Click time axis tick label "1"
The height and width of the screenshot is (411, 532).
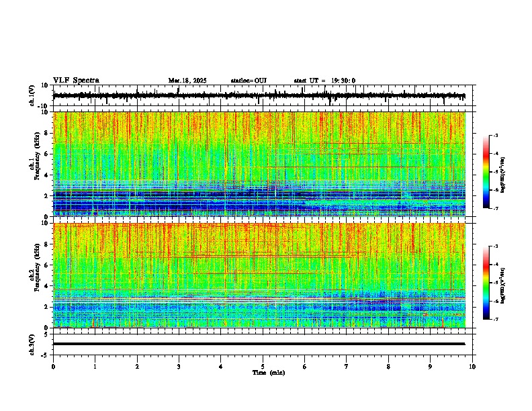(95, 367)
